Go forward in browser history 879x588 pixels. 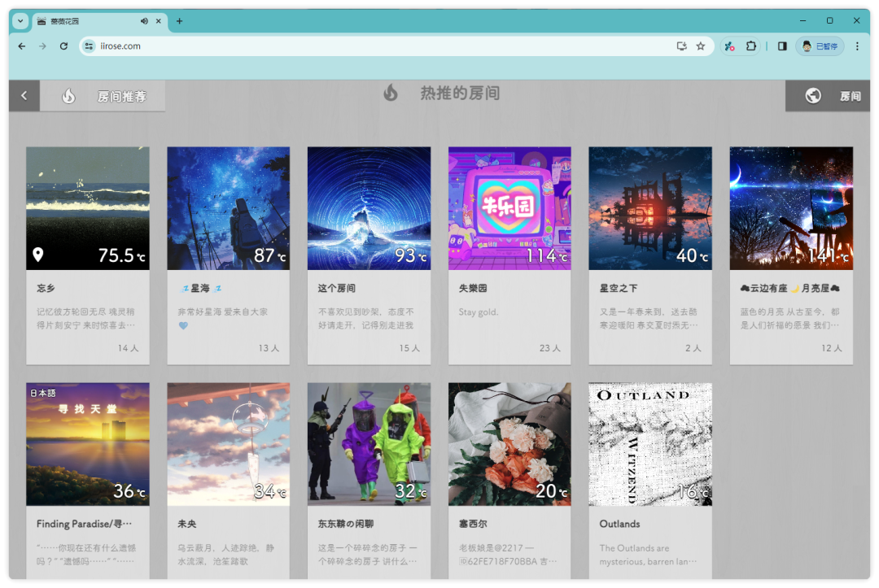[42, 46]
